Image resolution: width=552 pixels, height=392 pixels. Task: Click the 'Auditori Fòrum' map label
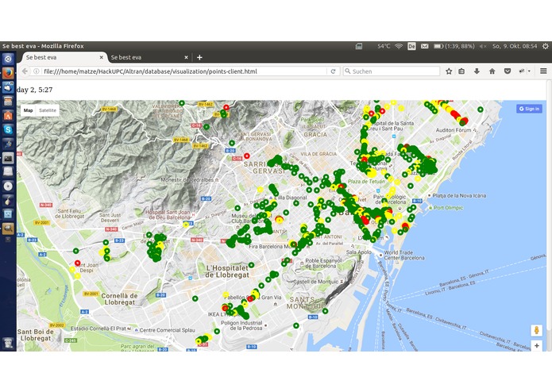454,130
